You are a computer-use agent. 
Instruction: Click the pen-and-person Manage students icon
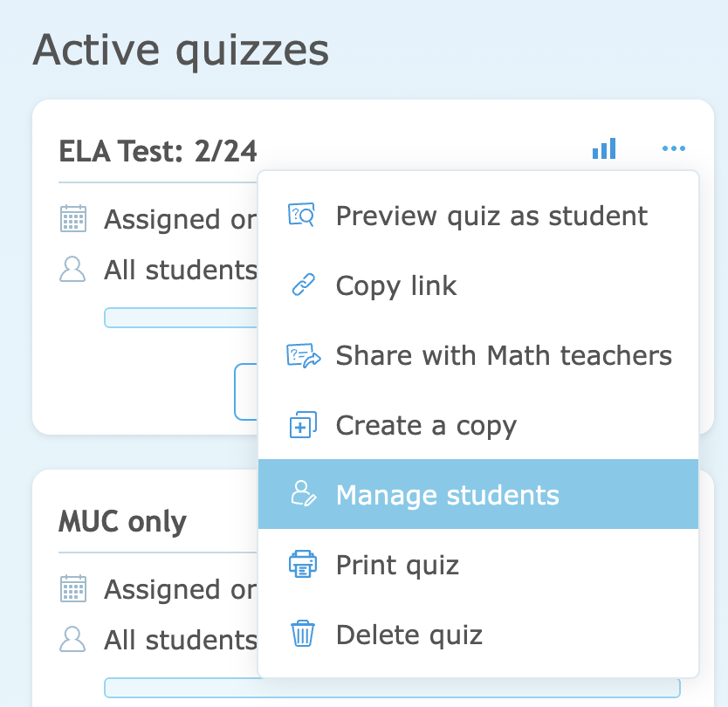pyautogui.click(x=302, y=495)
